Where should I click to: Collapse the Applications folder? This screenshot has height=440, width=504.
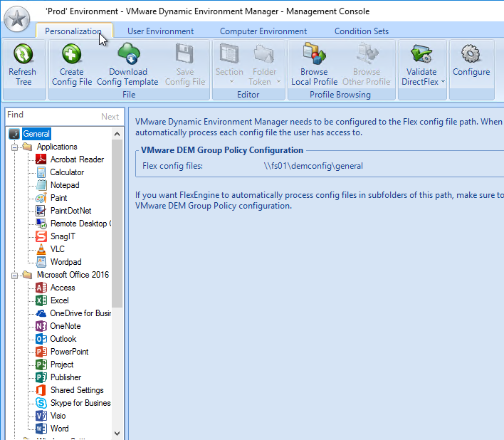click(14, 147)
